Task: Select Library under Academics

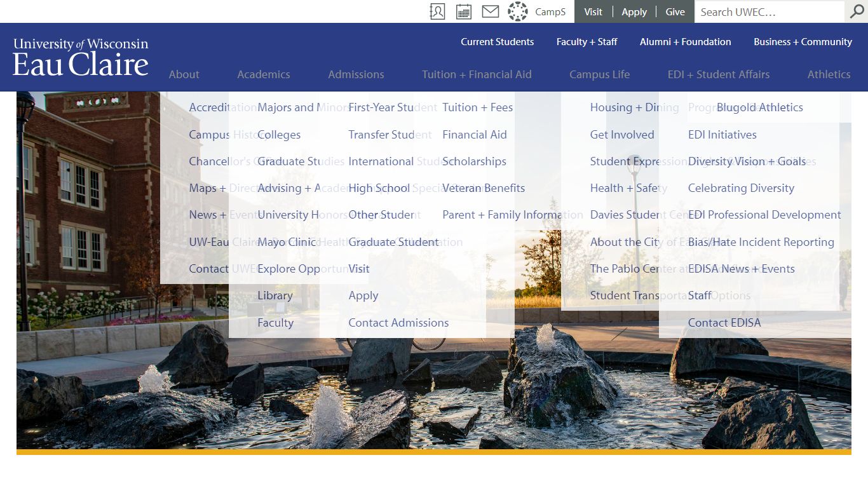Action: point(275,295)
